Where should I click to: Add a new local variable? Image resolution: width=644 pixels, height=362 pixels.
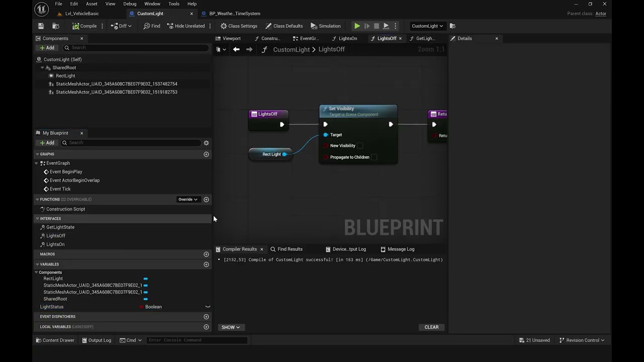tap(206, 327)
